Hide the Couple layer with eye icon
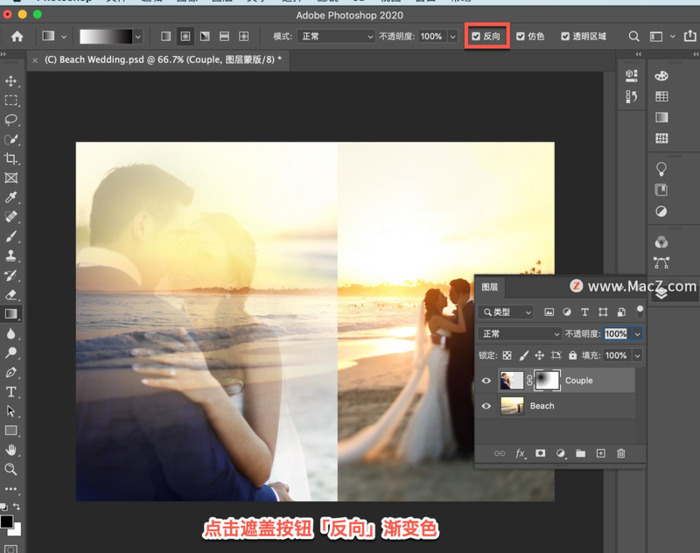 click(487, 381)
